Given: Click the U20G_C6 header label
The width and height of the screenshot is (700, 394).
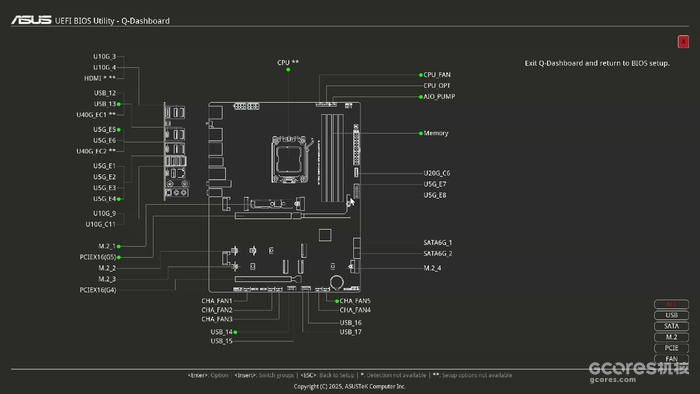Looking at the screenshot, I should tap(437, 173).
